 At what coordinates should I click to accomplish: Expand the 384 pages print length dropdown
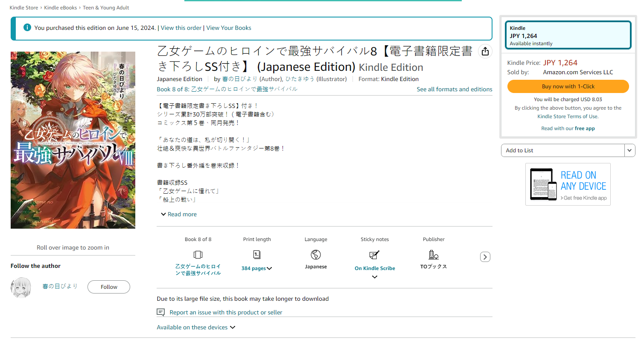(x=257, y=268)
